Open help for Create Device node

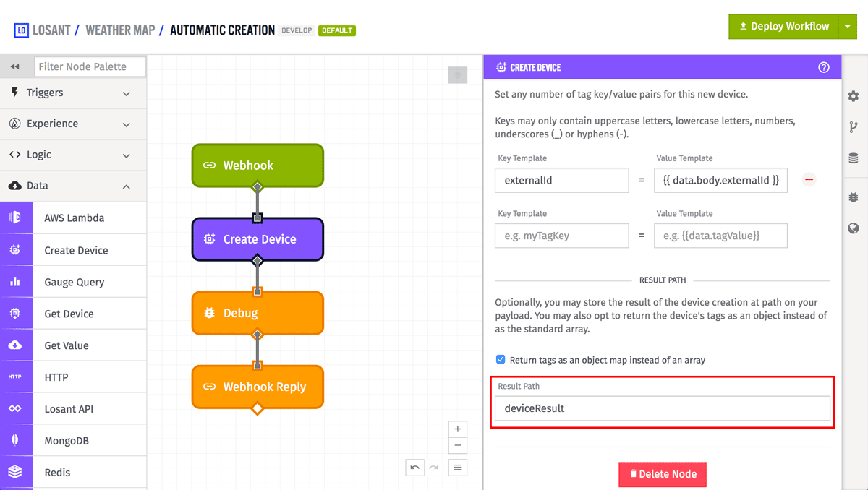[x=824, y=67]
